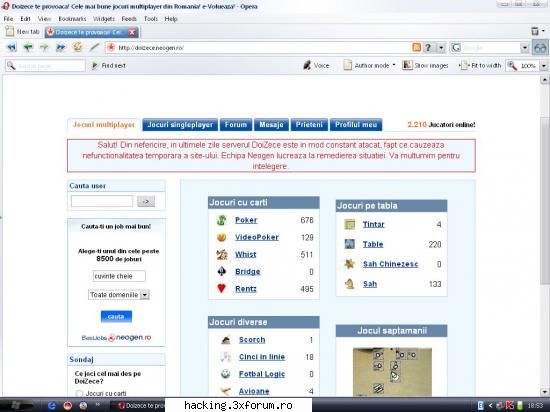Select the Jocuri cu carti radio option
This screenshot has height=412, width=550.
click(80, 393)
